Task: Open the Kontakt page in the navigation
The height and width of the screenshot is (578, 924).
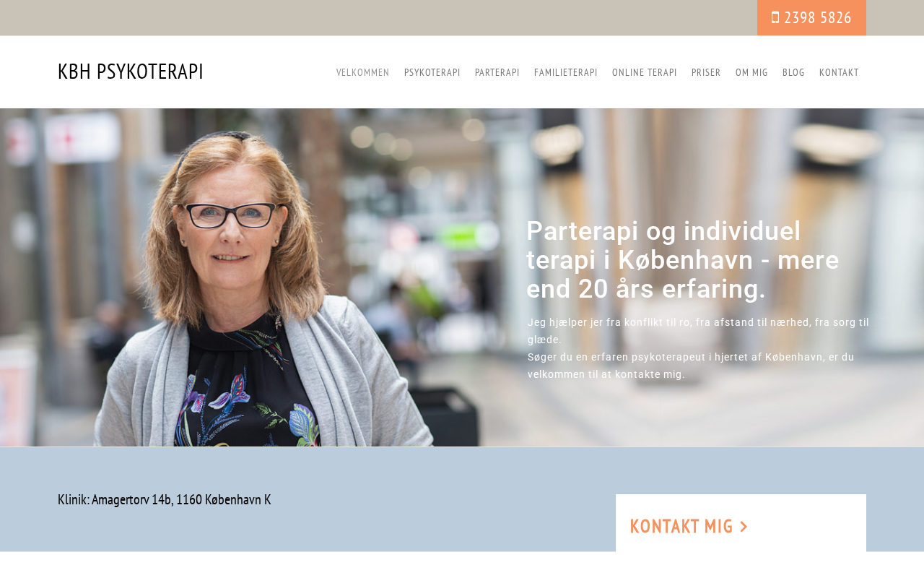Action: [x=839, y=72]
